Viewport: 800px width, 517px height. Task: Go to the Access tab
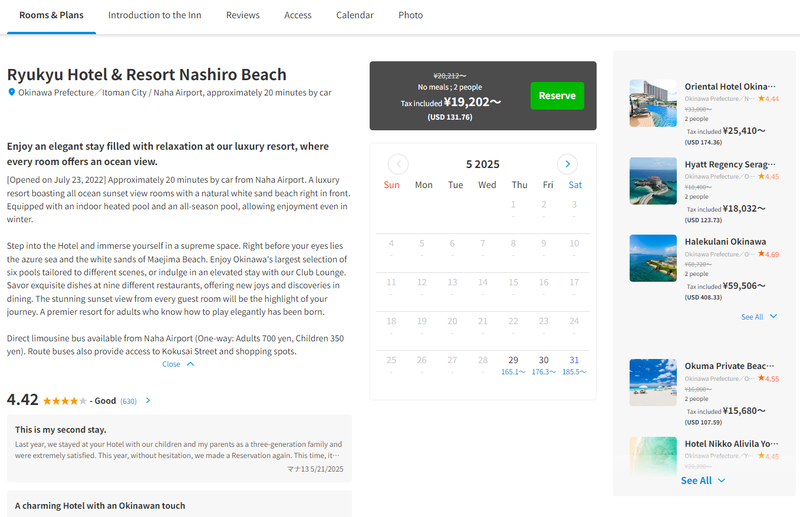coord(297,15)
